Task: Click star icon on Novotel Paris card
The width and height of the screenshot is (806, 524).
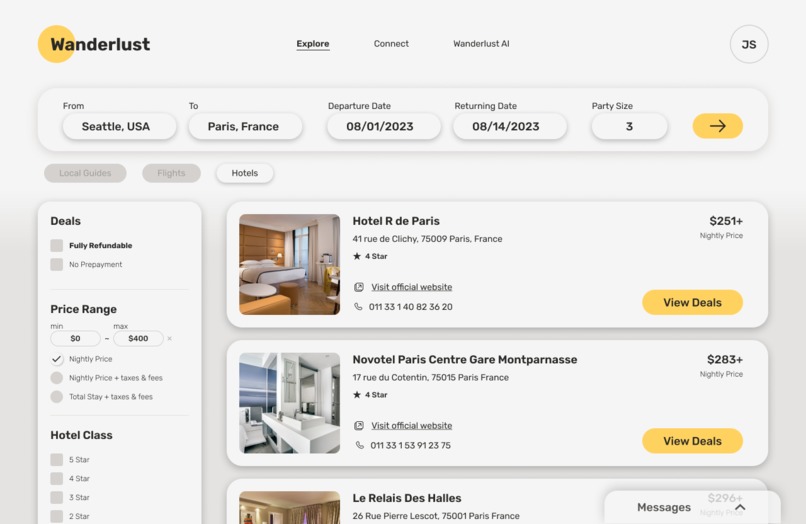Action: (357, 394)
